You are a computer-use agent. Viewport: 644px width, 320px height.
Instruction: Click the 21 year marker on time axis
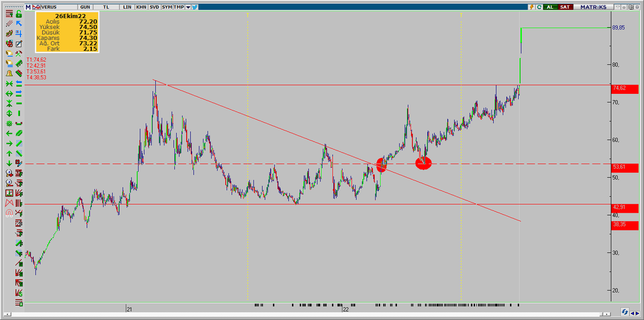129,310
